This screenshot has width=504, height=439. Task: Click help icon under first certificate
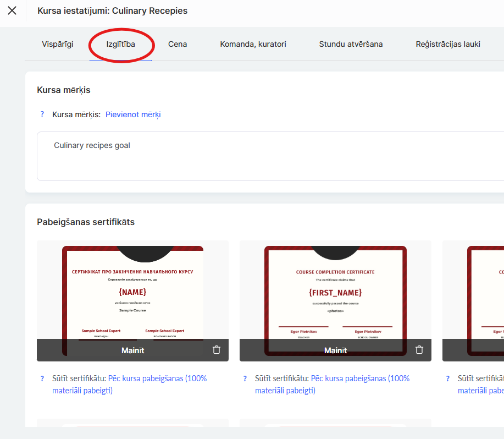coord(42,378)
